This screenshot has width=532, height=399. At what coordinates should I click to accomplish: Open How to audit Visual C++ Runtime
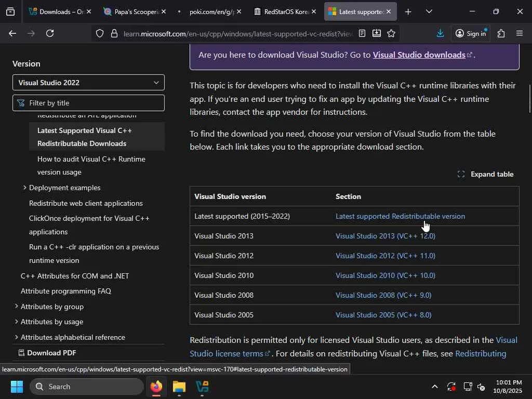pyautogui.click(x=91, y=166)
